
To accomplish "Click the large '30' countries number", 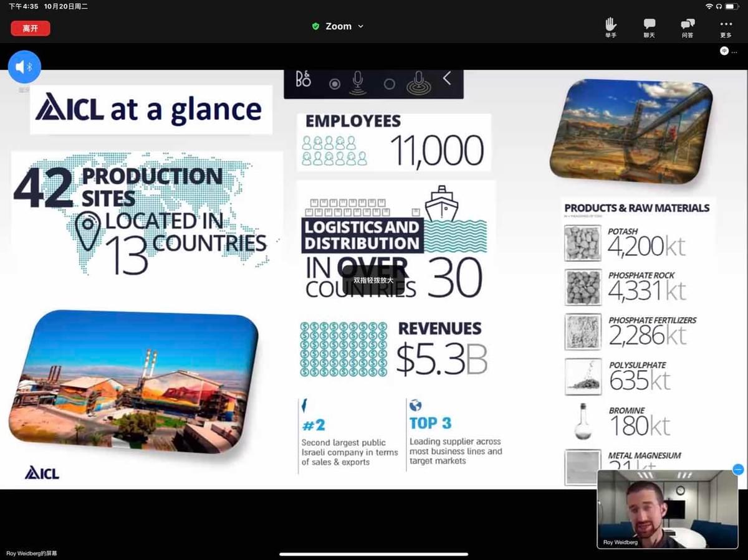I will (x=455, y=277).
